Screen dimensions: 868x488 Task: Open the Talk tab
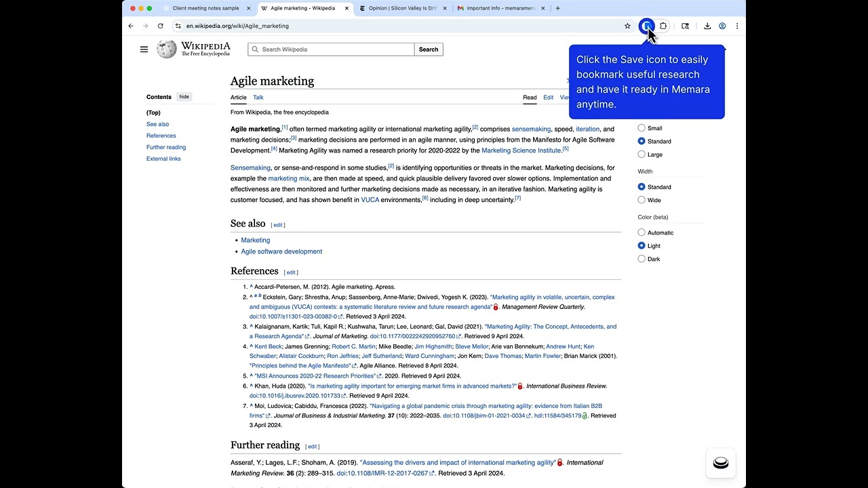[x=258, y=98]
